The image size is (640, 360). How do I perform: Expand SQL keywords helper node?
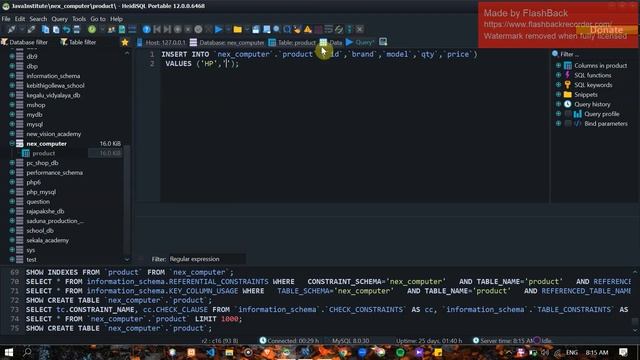tap(558, 85)
